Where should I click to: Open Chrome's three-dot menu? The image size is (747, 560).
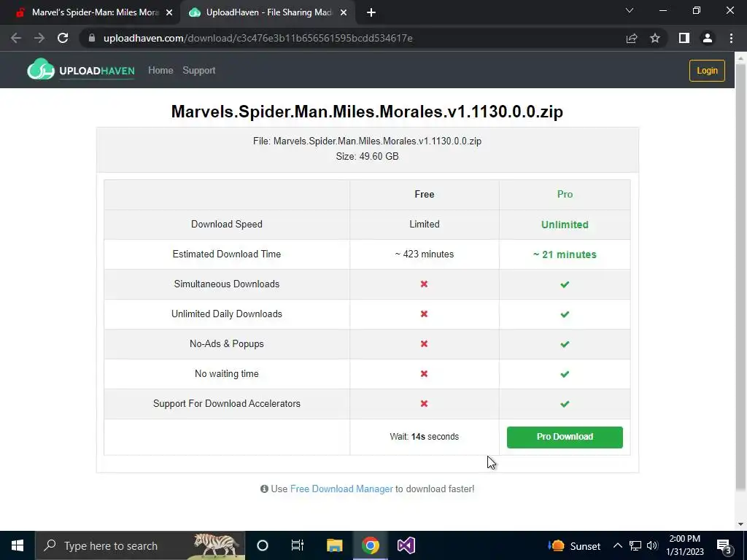(x=731, y=38)
